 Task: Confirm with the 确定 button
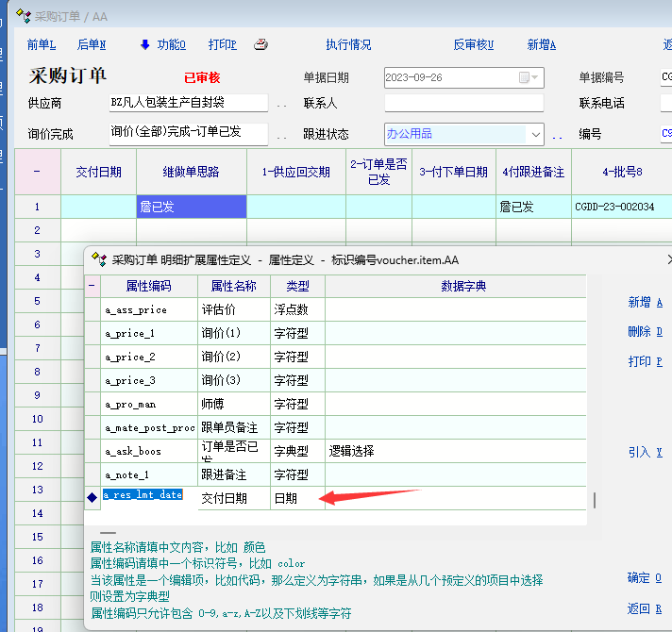tap(645, 578)
